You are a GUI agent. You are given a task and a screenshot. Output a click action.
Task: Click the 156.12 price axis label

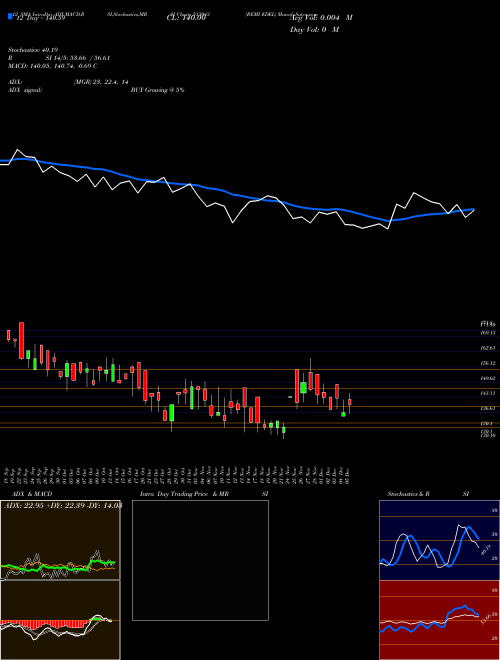488,363
